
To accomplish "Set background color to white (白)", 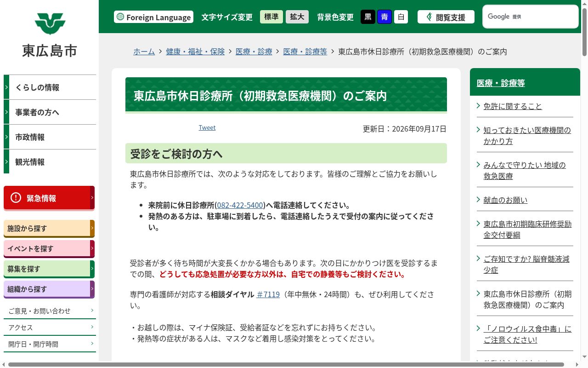I will (401, 17).
